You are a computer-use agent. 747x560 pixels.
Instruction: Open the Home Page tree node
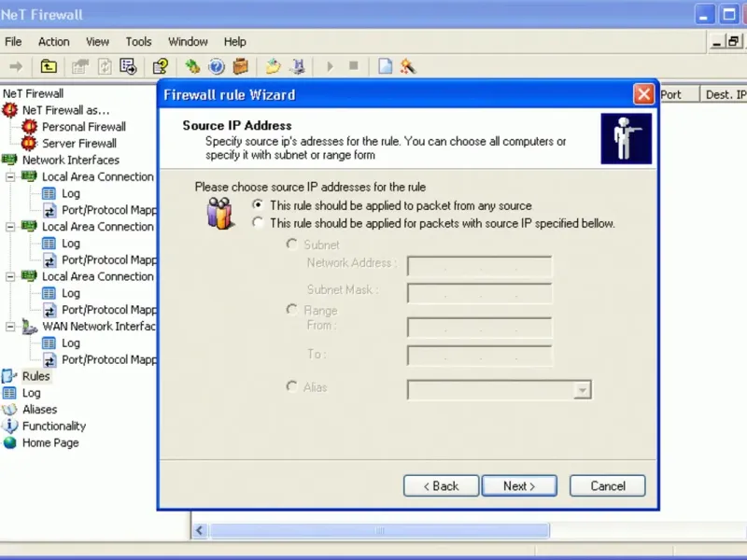(50, 442)
